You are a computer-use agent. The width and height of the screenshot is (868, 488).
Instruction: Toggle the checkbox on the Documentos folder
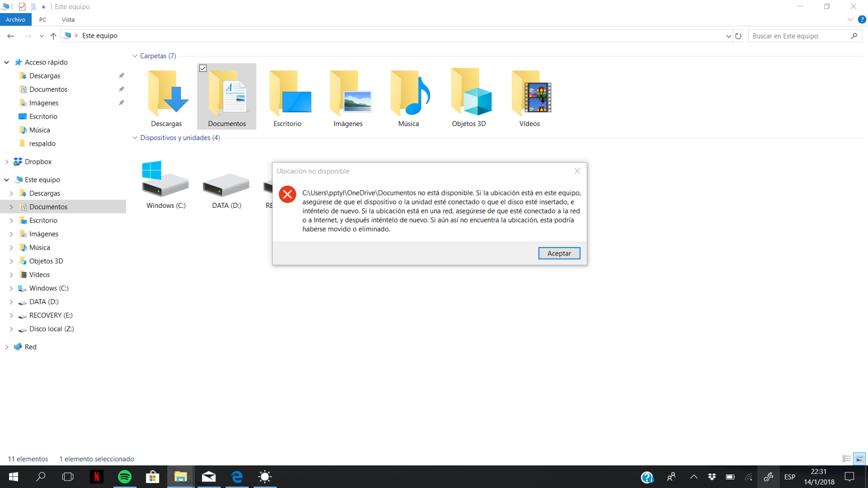point(203,68)
